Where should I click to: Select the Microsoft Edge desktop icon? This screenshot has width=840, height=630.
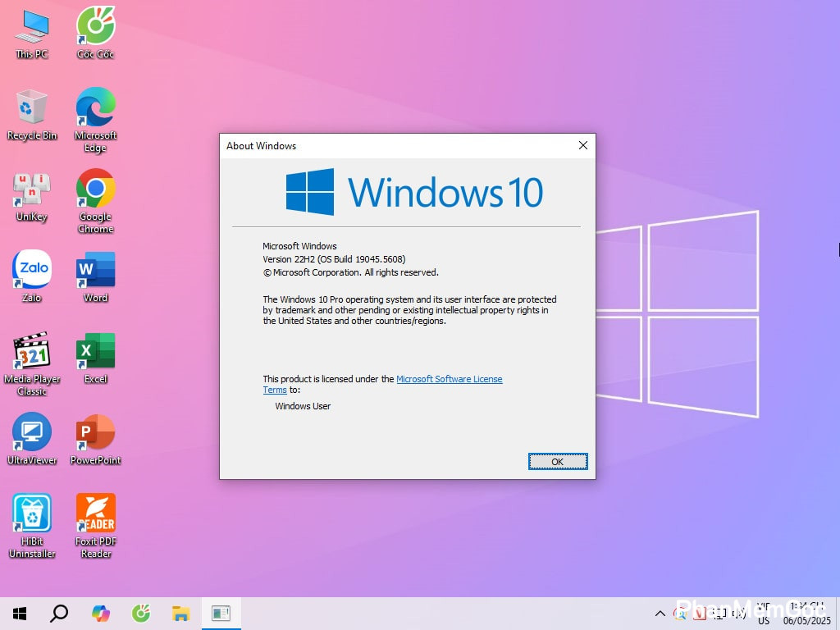point(95,107)
